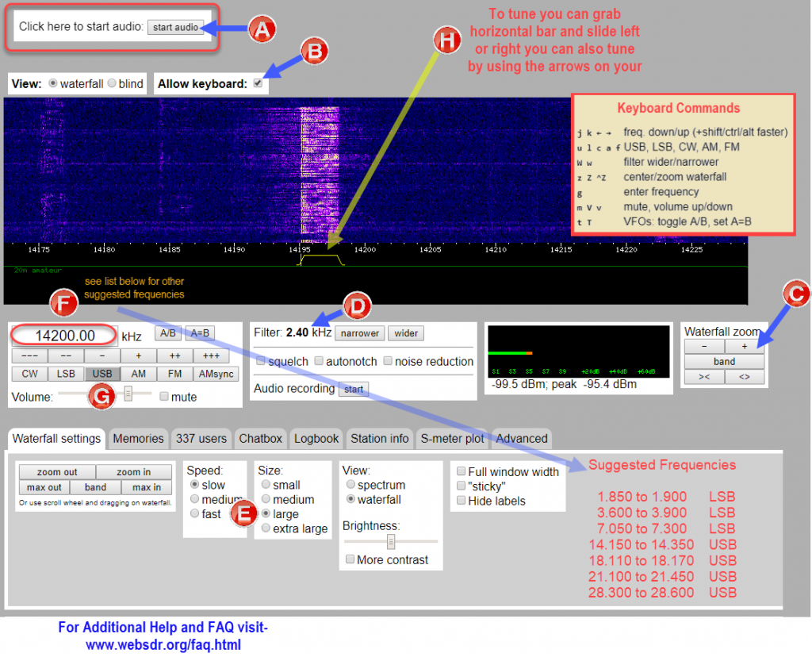
Task: Open the S-meter plot tab
Action: click(452, 439)
